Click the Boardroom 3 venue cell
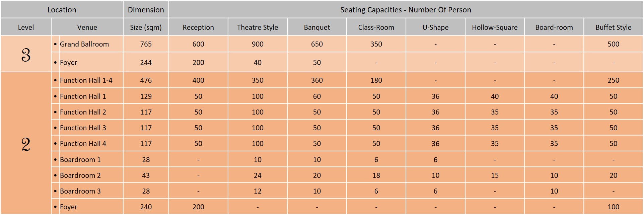Image resolution: width=644 pixels, height=216 pixels. (87, 191)
